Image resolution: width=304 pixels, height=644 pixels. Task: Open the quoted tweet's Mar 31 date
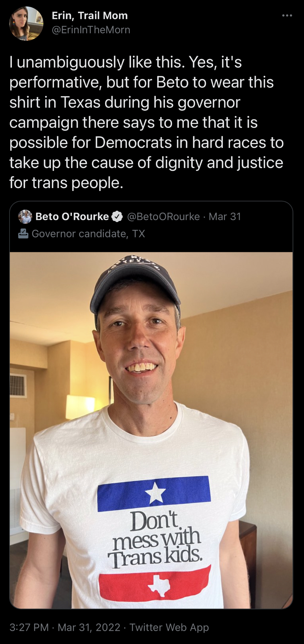(x=225, y=217)
